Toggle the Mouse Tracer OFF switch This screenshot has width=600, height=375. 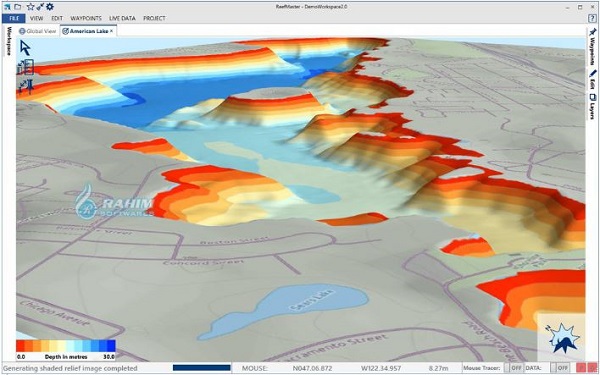tap(513, 368)
